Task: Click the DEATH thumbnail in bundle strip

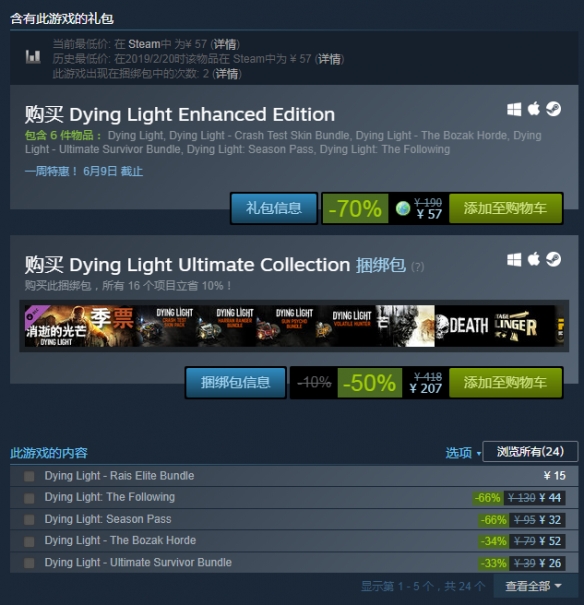Action: point(464,326)
